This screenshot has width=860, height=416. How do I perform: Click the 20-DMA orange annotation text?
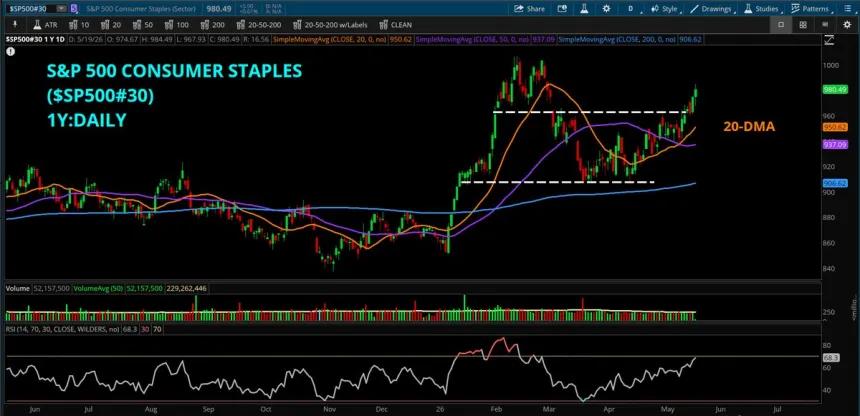click(749, 127)
